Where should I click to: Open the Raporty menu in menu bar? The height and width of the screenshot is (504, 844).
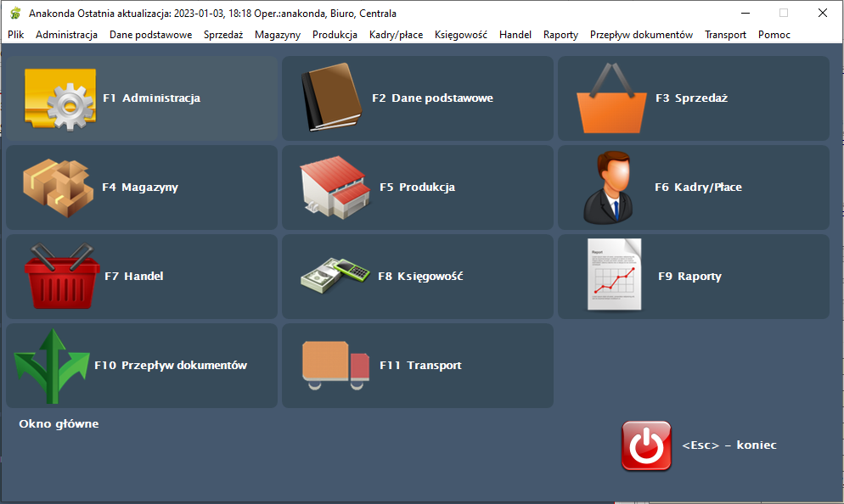(561, 35)
